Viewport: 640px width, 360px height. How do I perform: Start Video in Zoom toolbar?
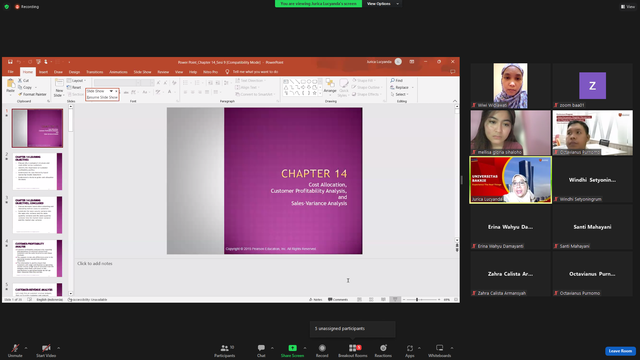(x=46, y=350)
